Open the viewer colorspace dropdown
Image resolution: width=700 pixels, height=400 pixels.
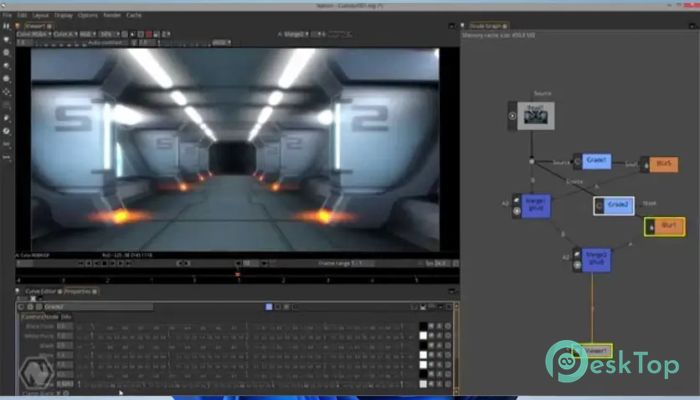point(221,42)
